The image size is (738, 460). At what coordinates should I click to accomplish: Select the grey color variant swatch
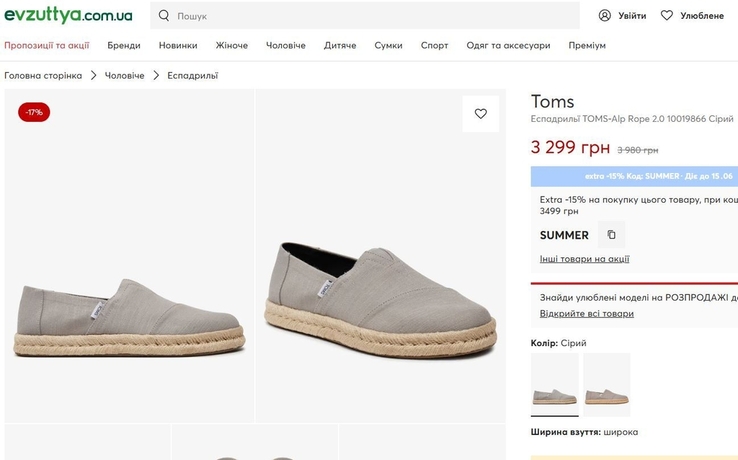click(554, 385)
